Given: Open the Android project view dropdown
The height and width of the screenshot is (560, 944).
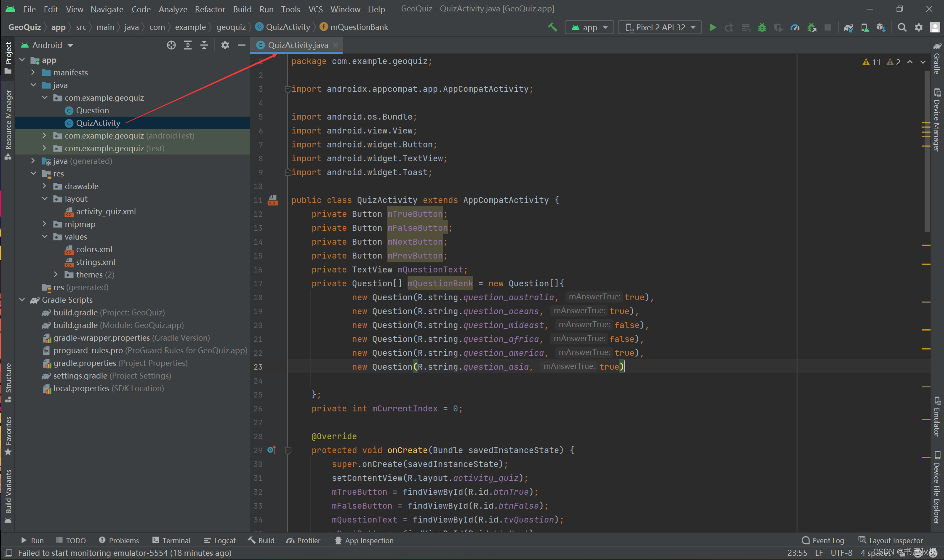Looking at the screenshot, I should (47, 45).
